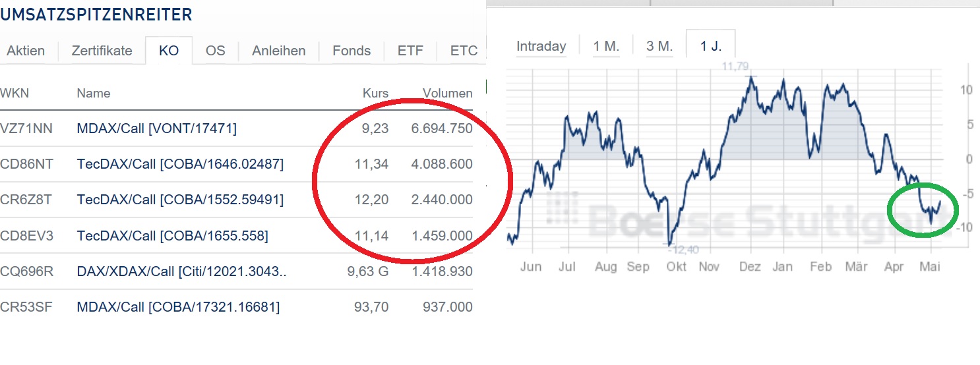Show the Intraday chart view

(541, 46)
